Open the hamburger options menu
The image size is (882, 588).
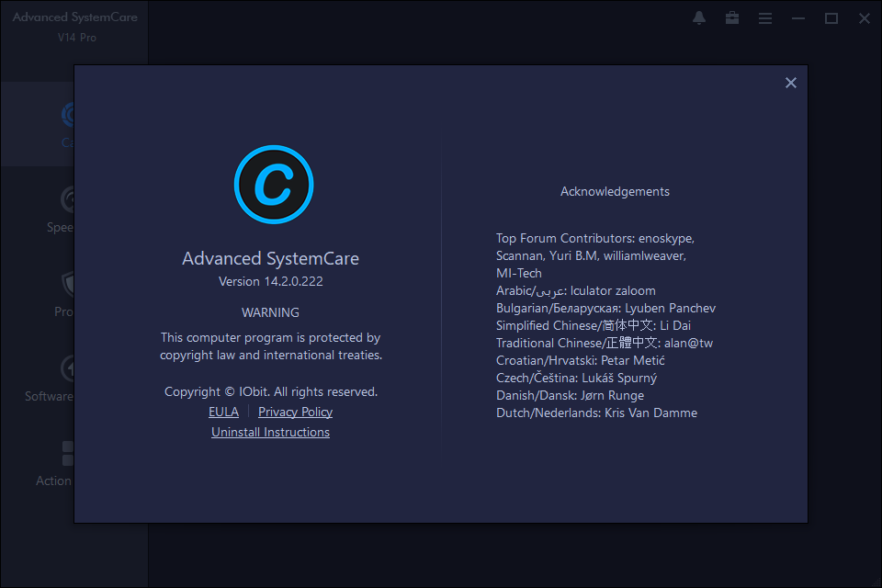pyautogui.click(x=765, y=18)
